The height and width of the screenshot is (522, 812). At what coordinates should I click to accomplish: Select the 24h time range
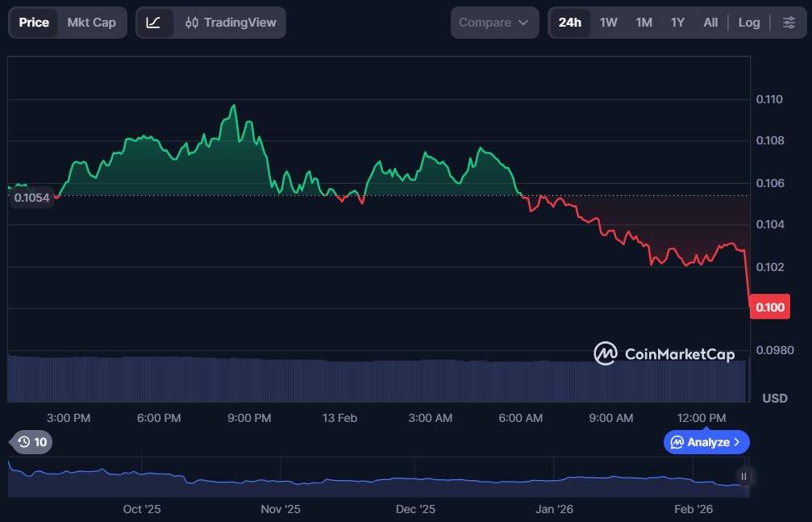pyautogui.click(x=569, y=23)
